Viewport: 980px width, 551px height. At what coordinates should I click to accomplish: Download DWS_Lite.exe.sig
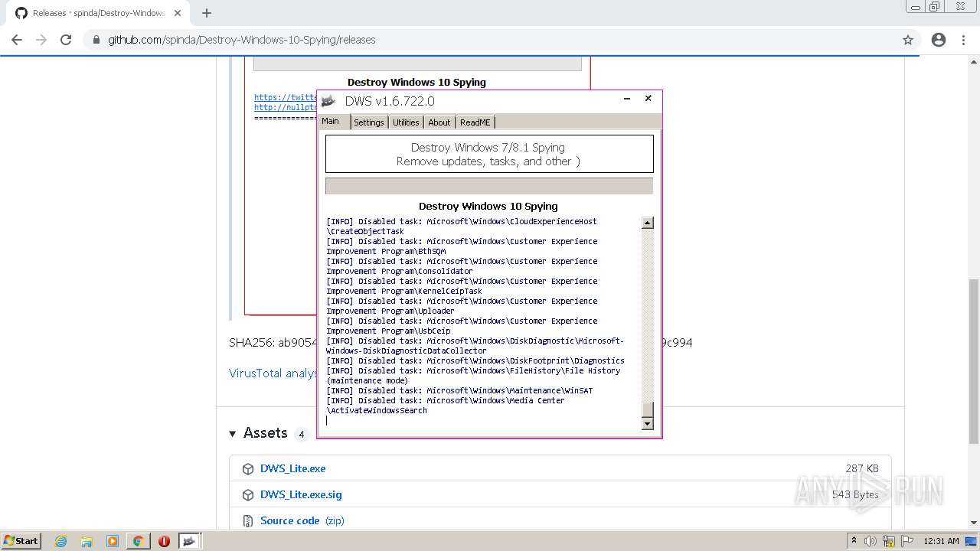click(301, 494)
